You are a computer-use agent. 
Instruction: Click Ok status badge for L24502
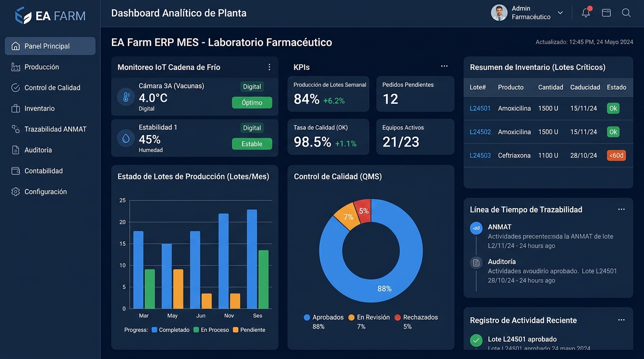tap(613, 132)
